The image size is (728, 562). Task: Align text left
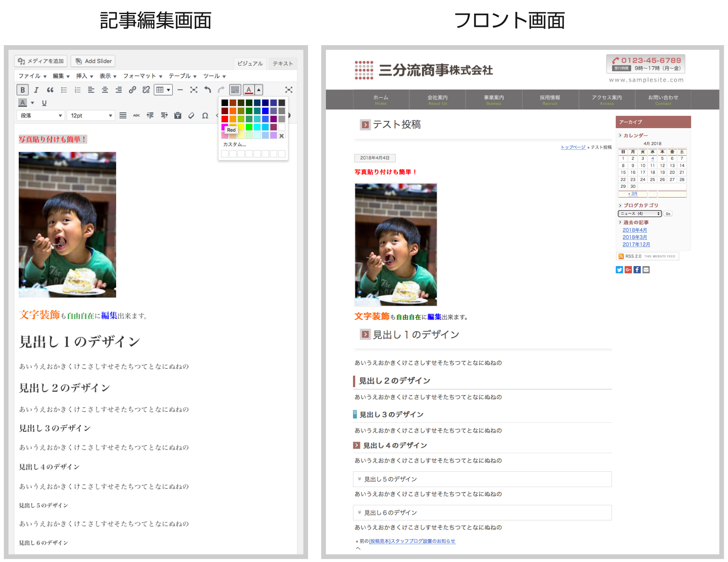coord(91,90)
